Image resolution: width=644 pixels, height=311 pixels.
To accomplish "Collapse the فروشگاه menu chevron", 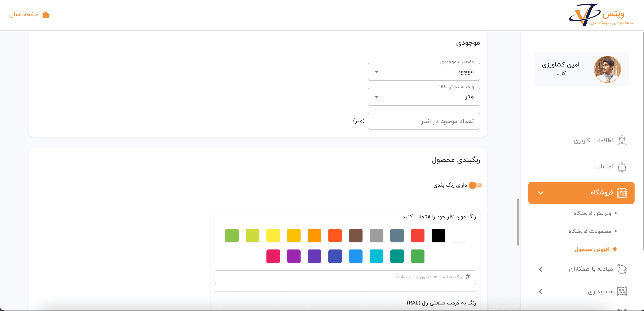I will [541, 193].
